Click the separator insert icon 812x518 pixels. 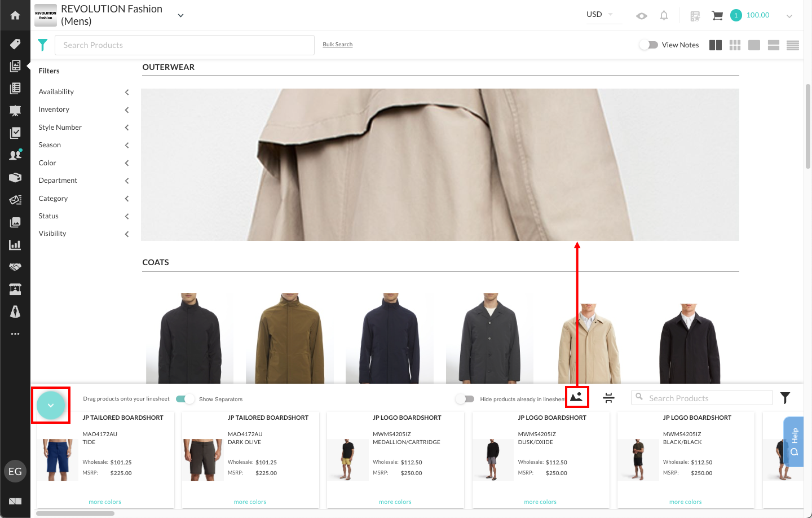609,398
